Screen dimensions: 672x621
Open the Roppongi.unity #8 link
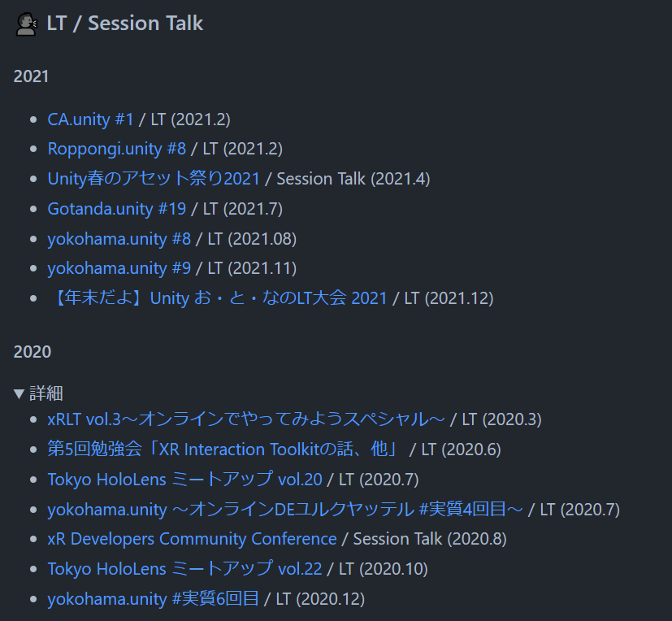(116, 148)
